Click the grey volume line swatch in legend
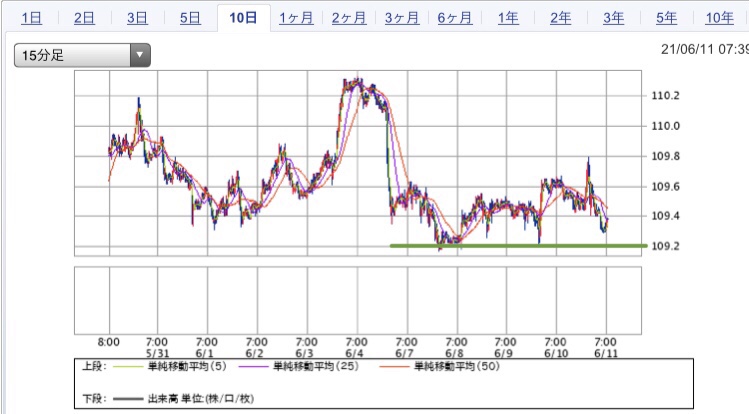The width and height of the screenshot is (749, 414). pyautogui.click(x=128, y=399)
